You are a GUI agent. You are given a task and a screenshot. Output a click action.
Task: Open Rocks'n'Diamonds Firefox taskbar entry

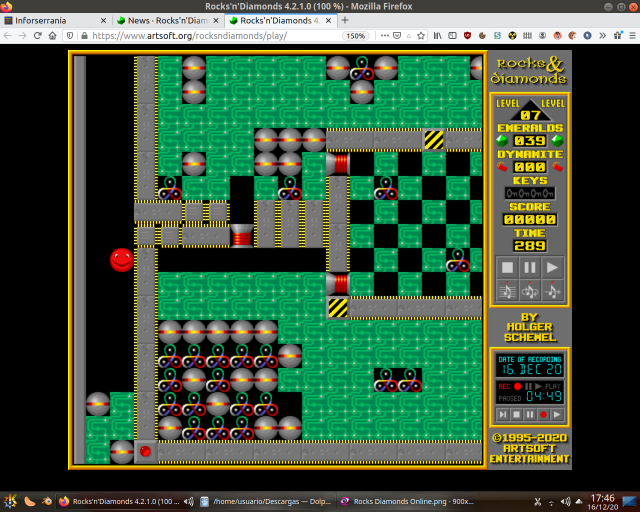[x=126, y=501]
